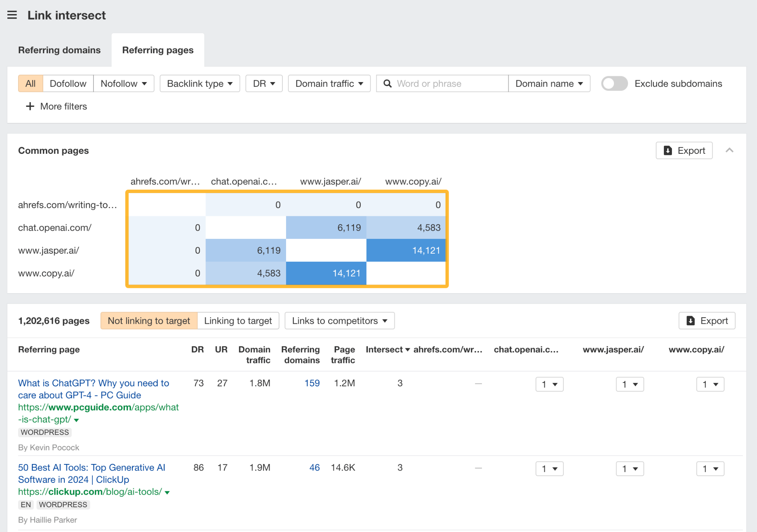Switch to the Referring domains tab
The width and height of the screenshot is (757, 532).
(x=60, y=50)
